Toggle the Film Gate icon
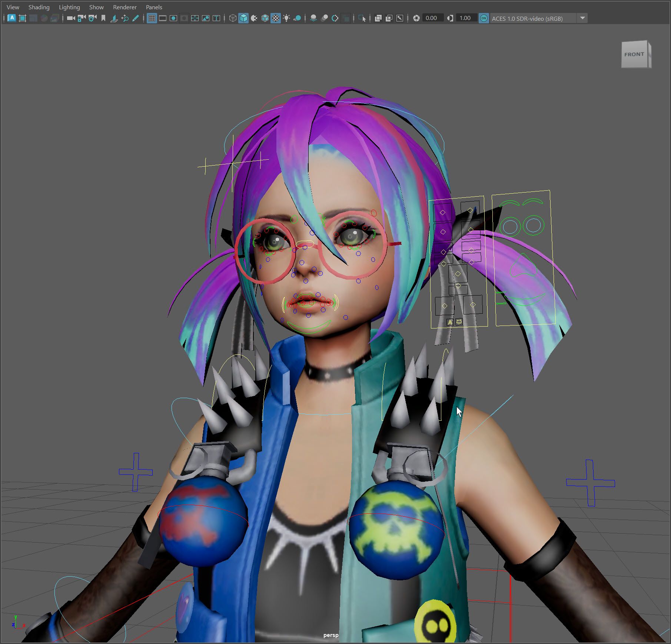Image resolution: width=671 pixels, height=644 pixels. [x=163, y=18]
